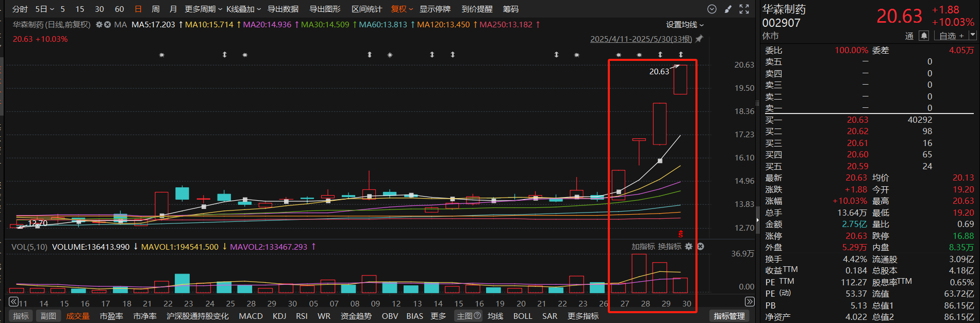Close the volume sub-chart panel
Image resolution: width=980 pixels, height=323 pixels.
(701, 247)
